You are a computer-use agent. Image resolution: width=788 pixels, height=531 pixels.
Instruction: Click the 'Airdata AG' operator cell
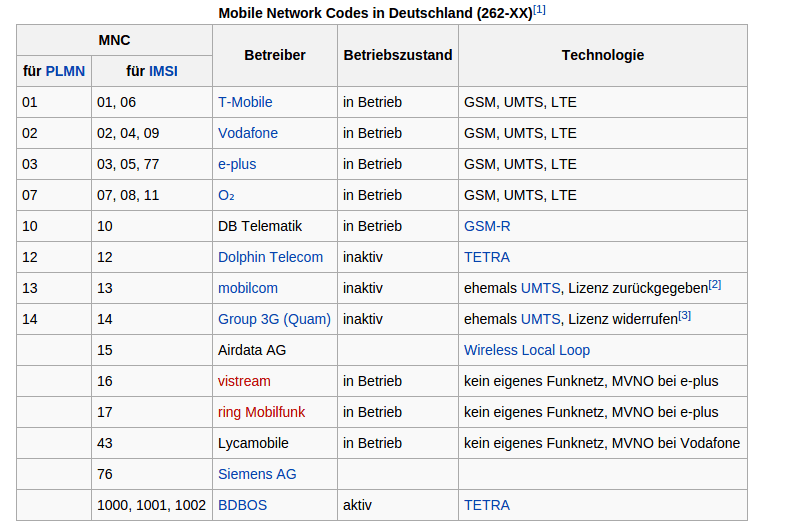(275, 350)
